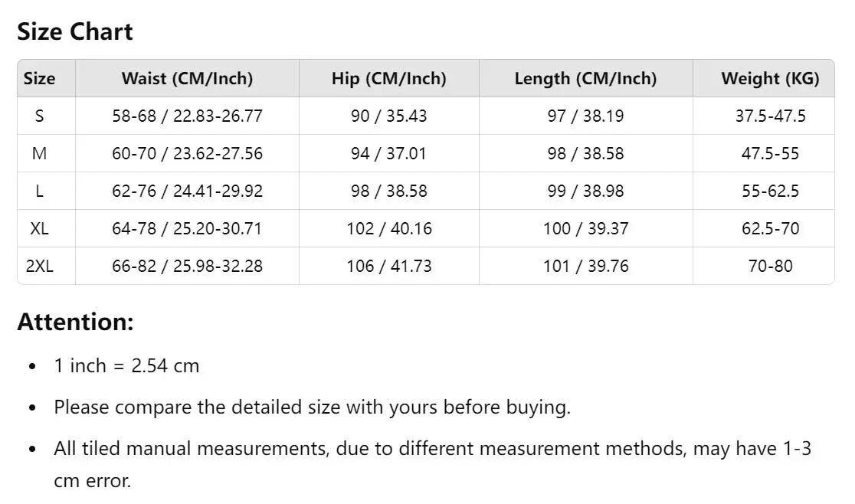The width and height of the screenshot is (855, 504).
Task: Select the S size row label
Action: click(39, 116)
